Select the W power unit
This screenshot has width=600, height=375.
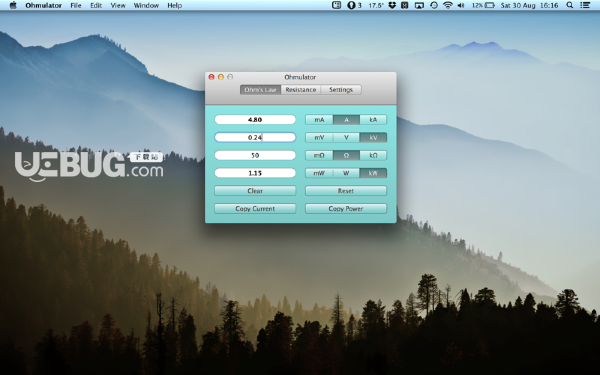[346, 173]
